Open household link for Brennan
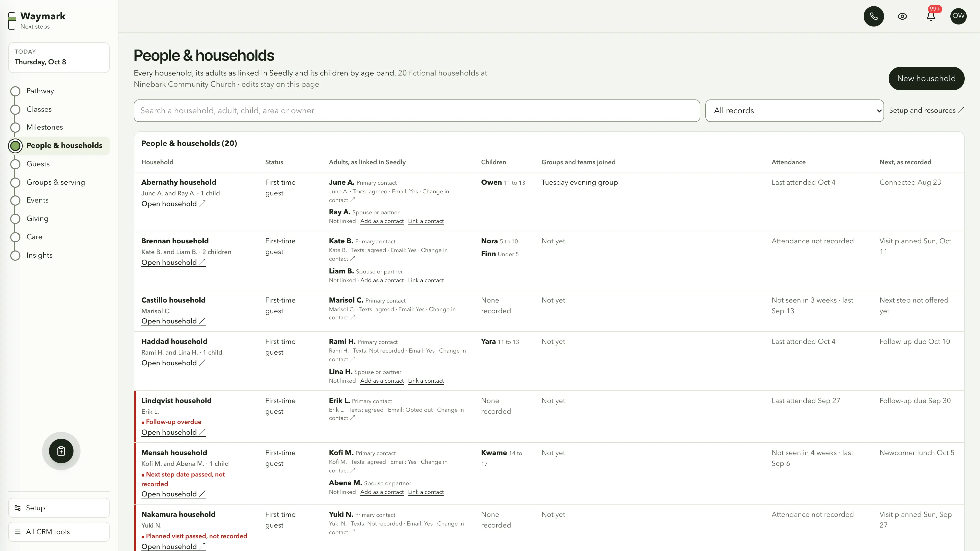Screen dimensions: 980x551 (x=174, y=262)
